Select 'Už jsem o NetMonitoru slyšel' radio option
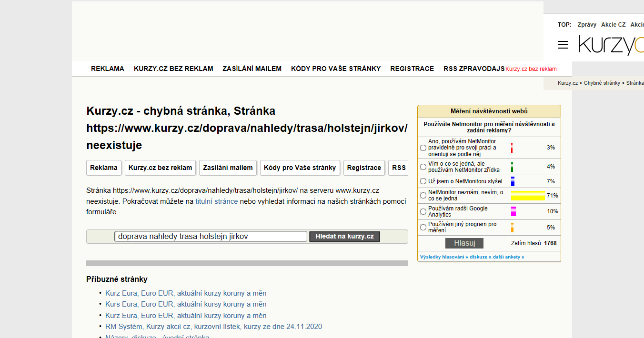644x338 pixels. (x=423, y=181)
